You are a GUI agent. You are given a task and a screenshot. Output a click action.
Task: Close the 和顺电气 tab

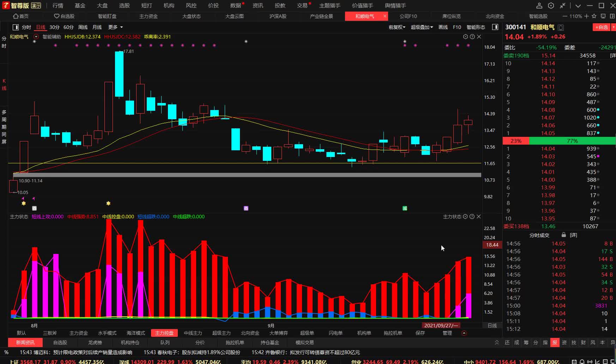385,16
